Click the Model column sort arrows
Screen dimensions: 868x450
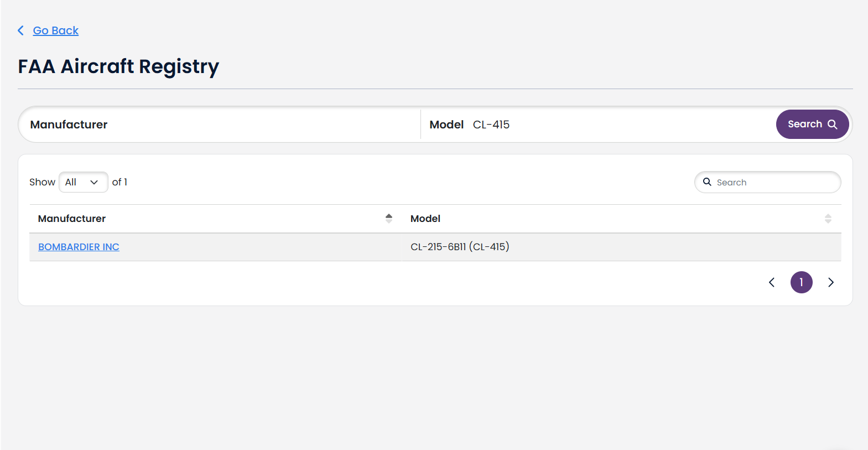(x=828, y=219)
